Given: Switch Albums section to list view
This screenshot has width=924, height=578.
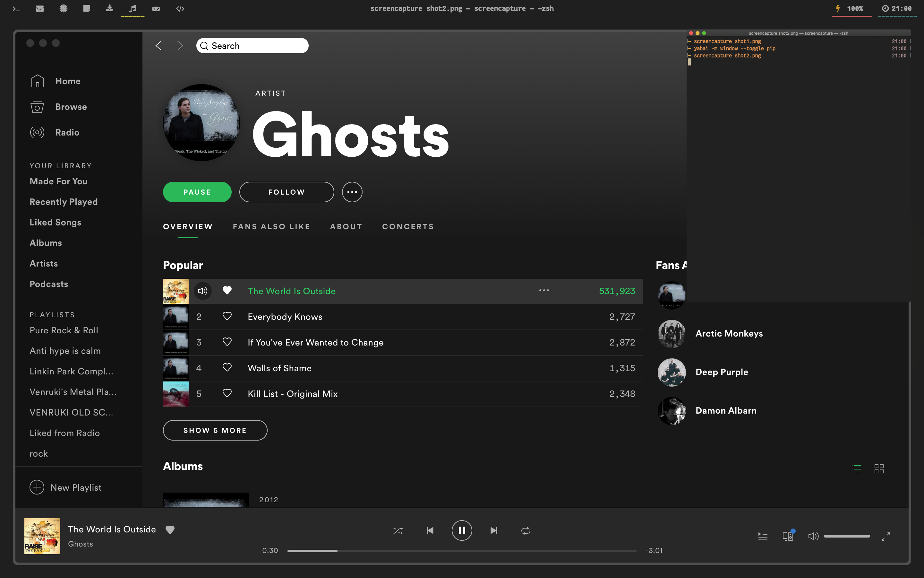Looking at the screenshot, I should (x=856, y=469).
